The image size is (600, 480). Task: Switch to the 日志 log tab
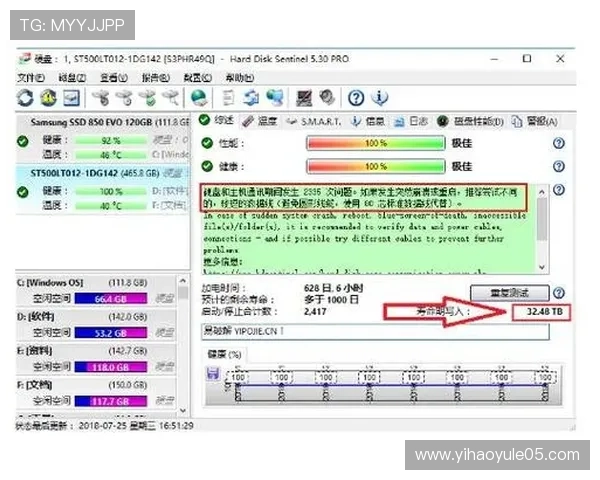[411, 121]
